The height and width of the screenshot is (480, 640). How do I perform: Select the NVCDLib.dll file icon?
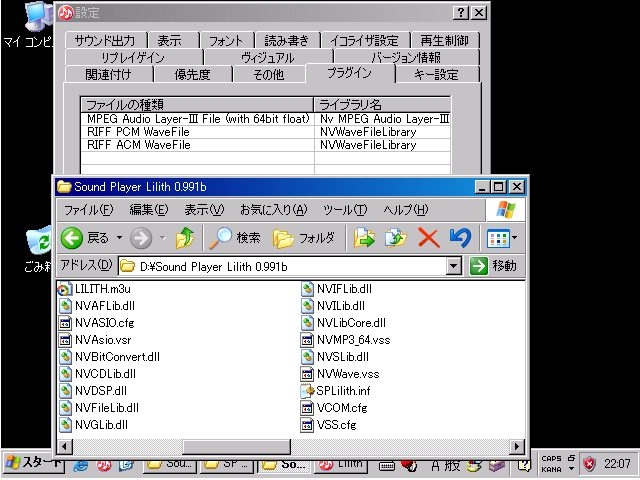65,374
